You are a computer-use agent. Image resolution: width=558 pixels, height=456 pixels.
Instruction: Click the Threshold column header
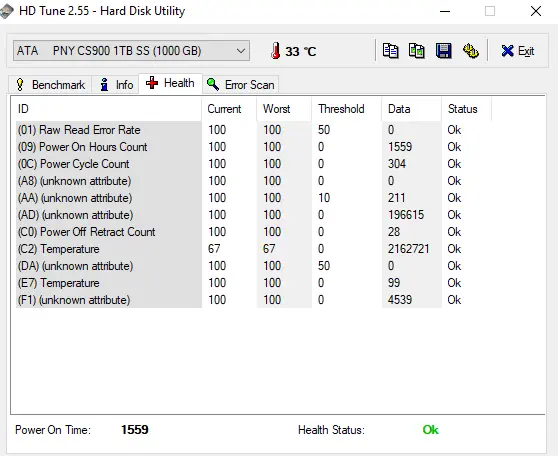[347, 109]
